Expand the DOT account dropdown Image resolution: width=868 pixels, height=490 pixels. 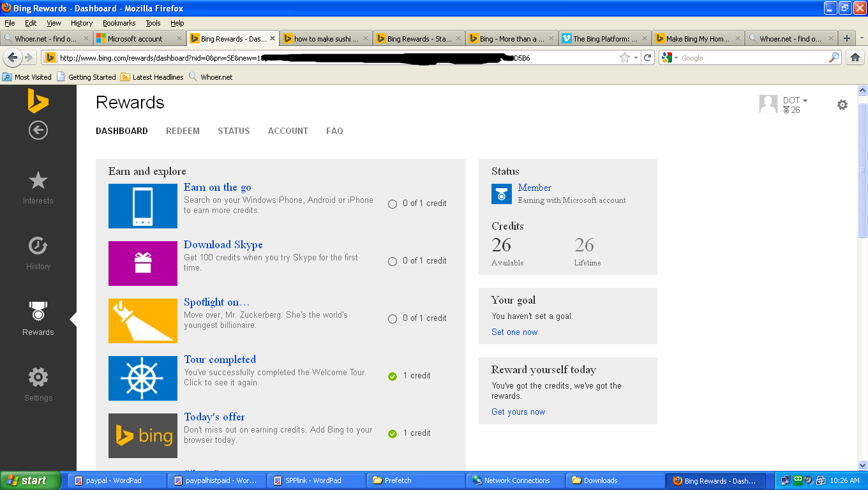click(805, 101)
